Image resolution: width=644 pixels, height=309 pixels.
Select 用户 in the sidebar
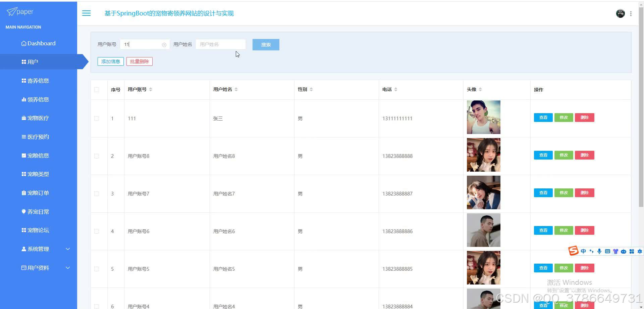tap(39, 62)
